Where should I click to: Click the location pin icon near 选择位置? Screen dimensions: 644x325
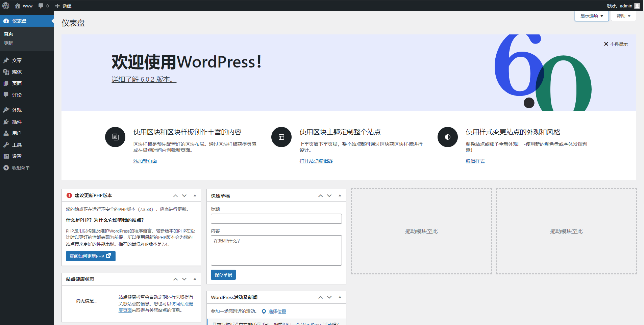point(264,312)
